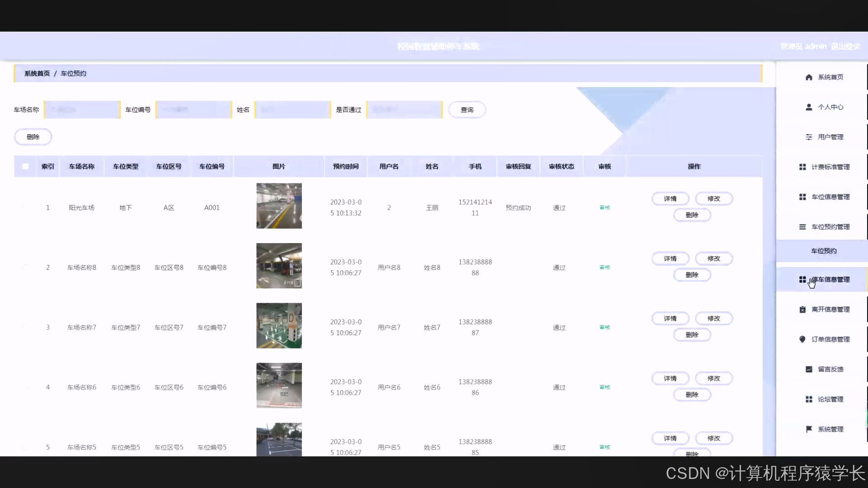Click the 计费标准管理 grid icon
The height and width of the screenshot is (488, 868).
pyautogui.click(x=802, y=167)
